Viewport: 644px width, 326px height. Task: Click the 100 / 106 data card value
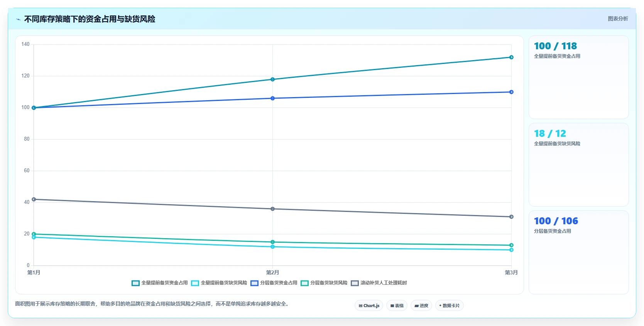click(x=556, y=221)
